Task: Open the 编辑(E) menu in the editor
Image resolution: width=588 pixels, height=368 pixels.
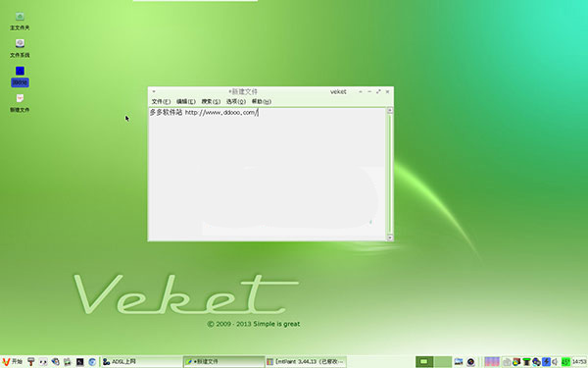Action: click(x=186, y=101)
